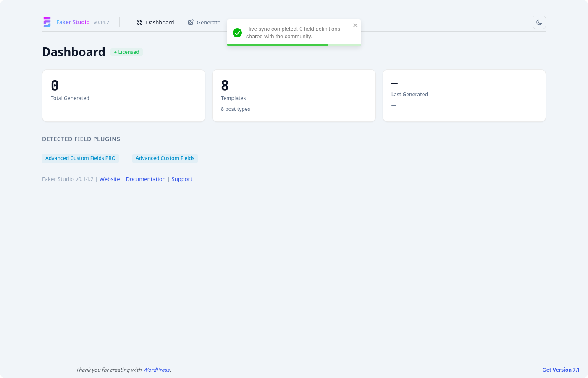The image size is (588, 378).
Task: Click the Faker Studio logo icon
Action: (47, 22)
